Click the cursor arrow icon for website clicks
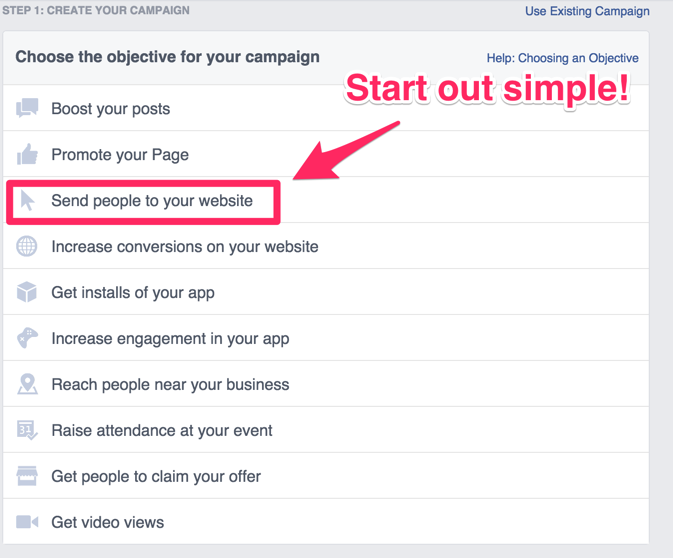The image size is (673, 558). point(27,200)
